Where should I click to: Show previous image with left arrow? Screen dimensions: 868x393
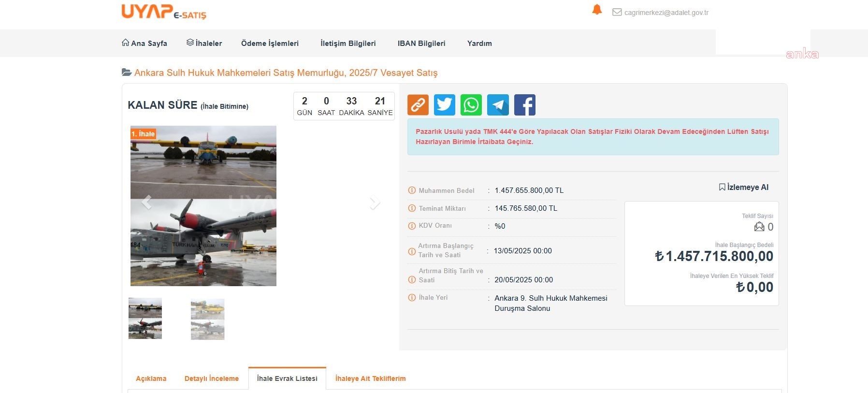(x=147, y=203)
